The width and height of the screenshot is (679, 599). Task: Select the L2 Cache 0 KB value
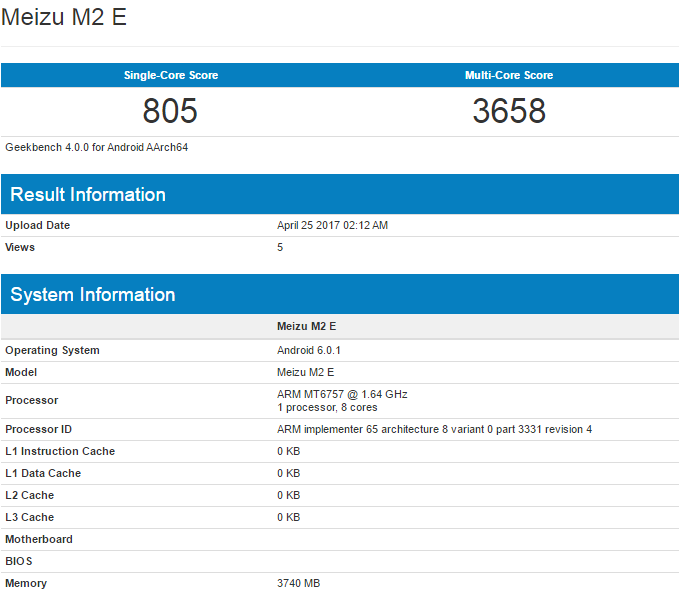tap(288, 495)
